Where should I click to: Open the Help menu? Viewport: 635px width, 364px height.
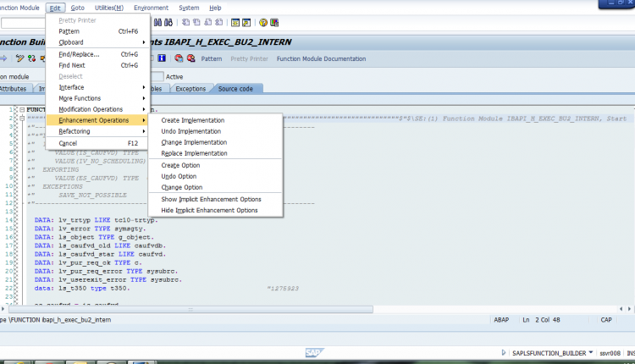(215, 8)
